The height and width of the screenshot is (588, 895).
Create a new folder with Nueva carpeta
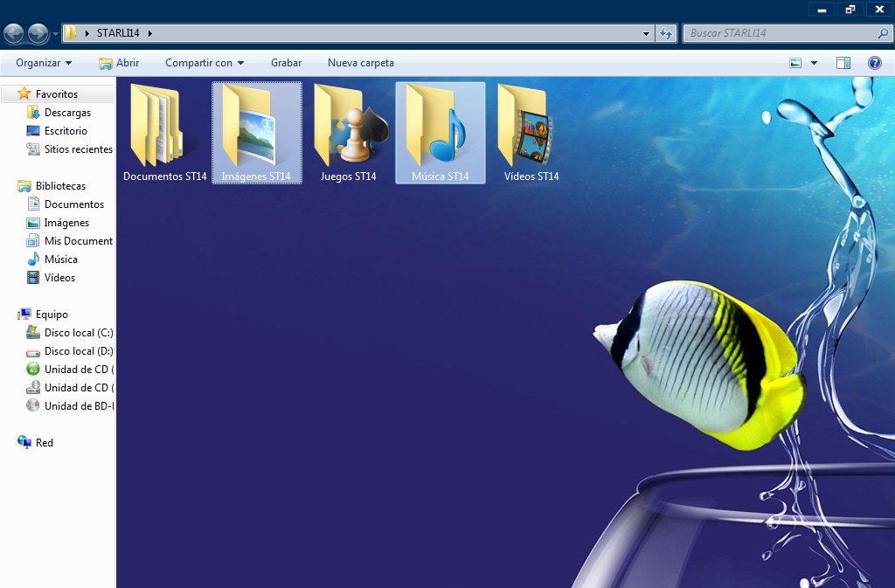click(360, 63)
